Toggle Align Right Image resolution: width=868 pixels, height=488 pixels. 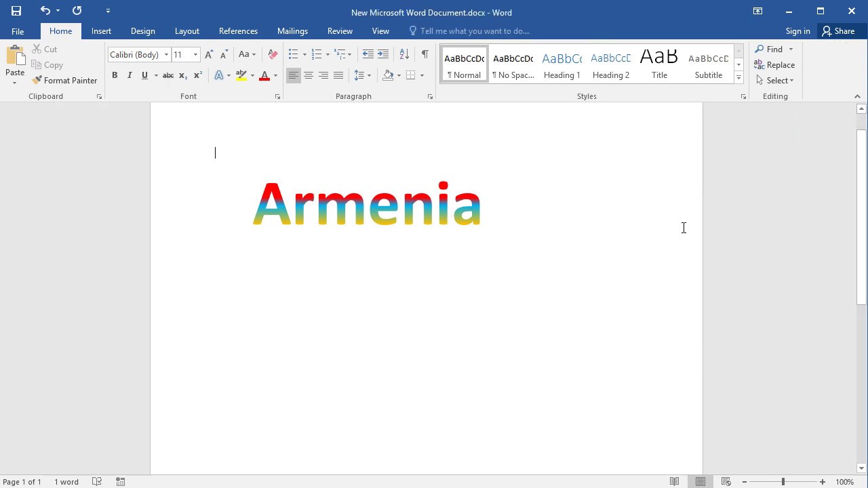[x=323, y=75]
